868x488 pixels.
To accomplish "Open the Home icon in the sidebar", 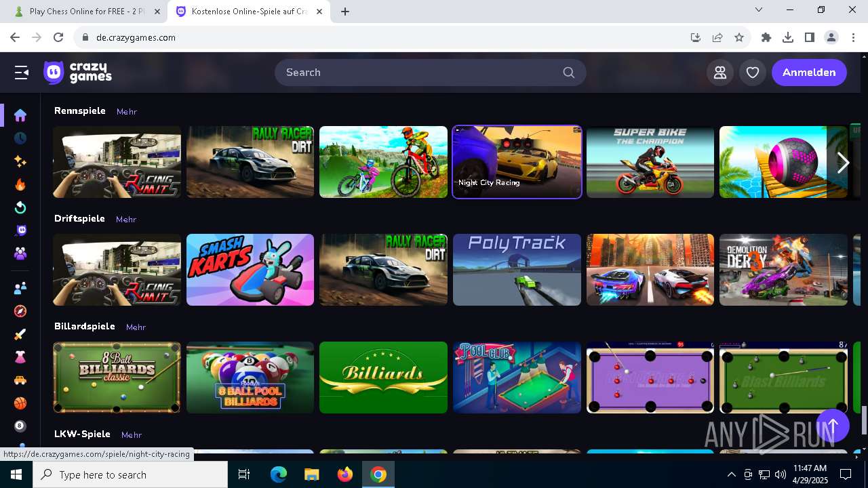I will pos(20,115).
